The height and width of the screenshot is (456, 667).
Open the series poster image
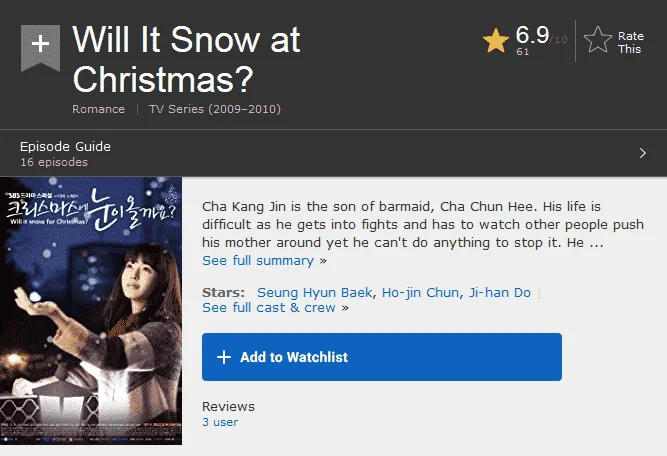(x=91, y=311)
